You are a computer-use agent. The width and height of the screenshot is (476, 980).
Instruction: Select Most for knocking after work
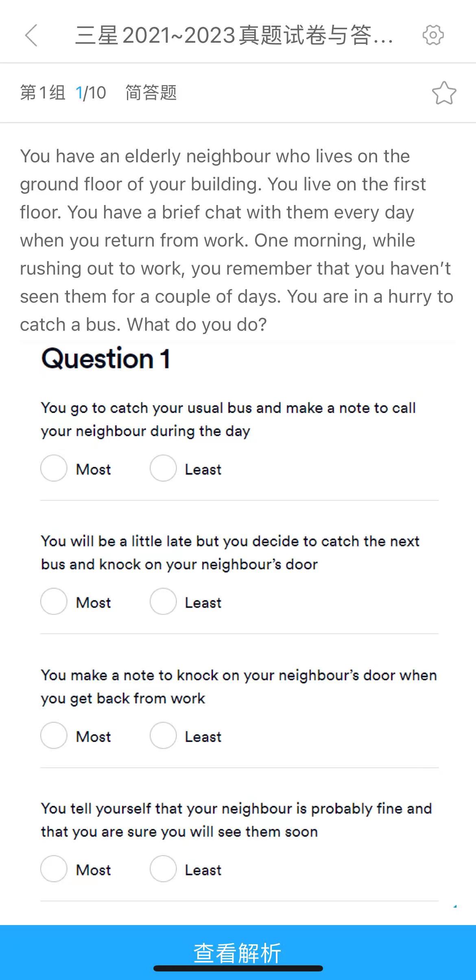[54, 736]
